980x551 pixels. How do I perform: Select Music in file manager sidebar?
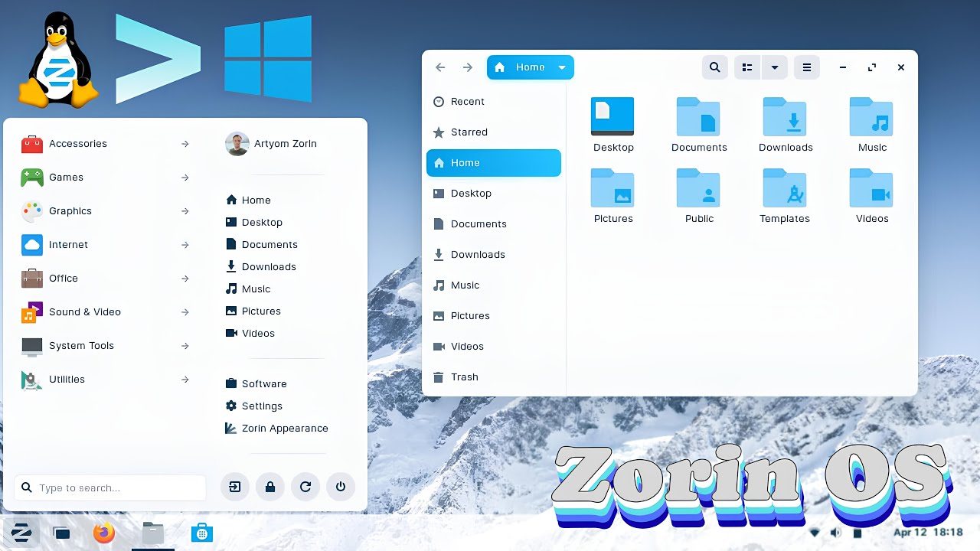pos(494,285)
